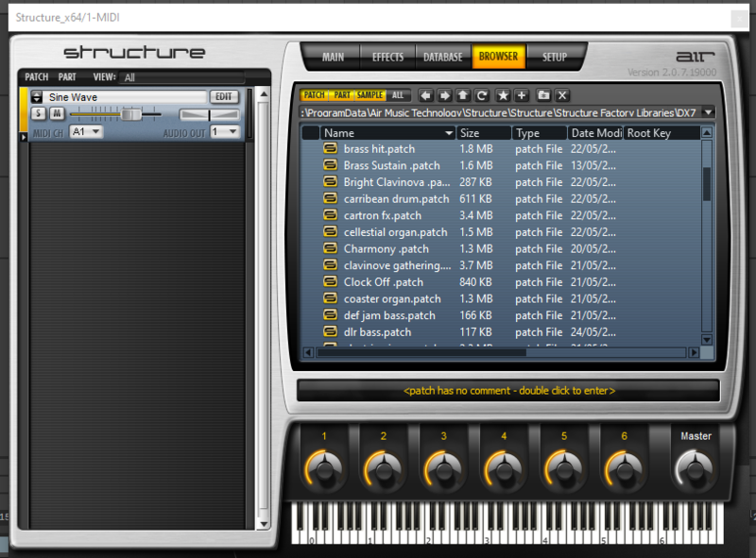Click the icon of Clock Off .patch
Screen dimensions: 756x558
[330, 282]
